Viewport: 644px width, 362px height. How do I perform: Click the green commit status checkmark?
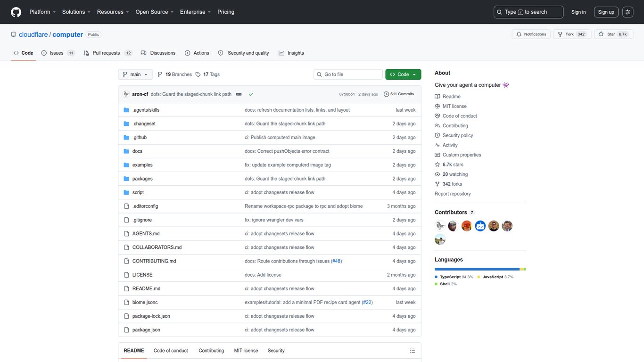click(x=251, y=94)
